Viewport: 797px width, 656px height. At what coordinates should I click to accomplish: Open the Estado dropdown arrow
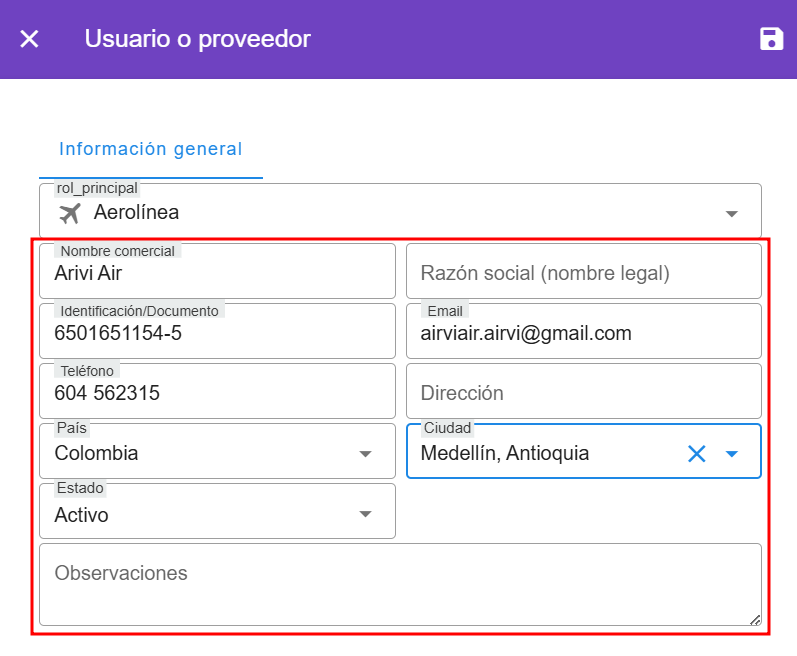point(365,515)
